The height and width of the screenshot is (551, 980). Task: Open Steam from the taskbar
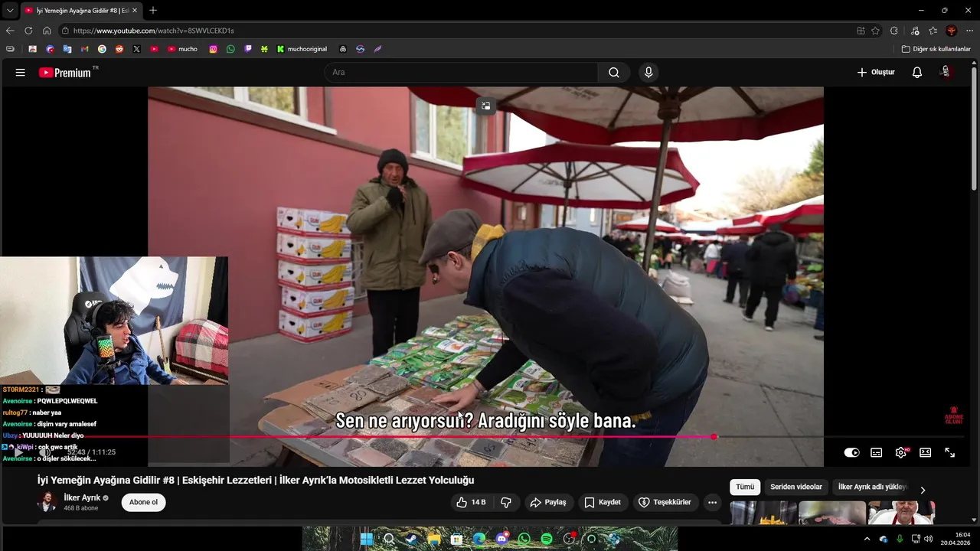point(412,539)
